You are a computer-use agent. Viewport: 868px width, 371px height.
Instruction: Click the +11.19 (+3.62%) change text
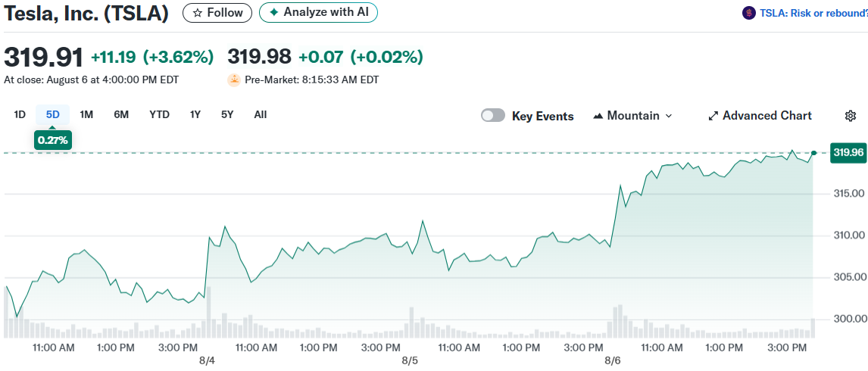click(x=152, y=57)
